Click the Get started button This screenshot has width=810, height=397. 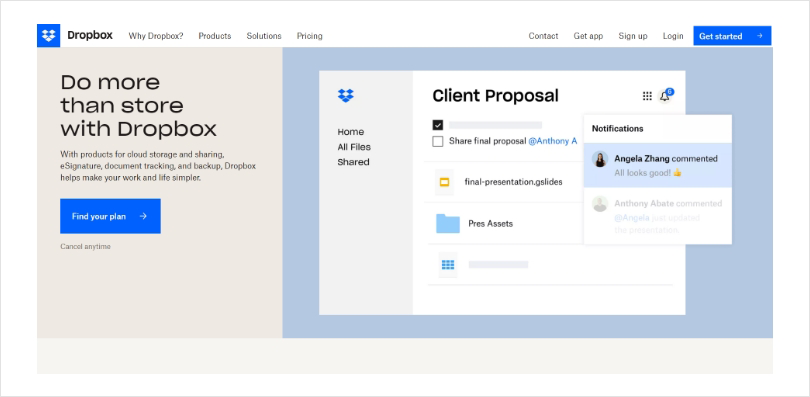point(732,36)
